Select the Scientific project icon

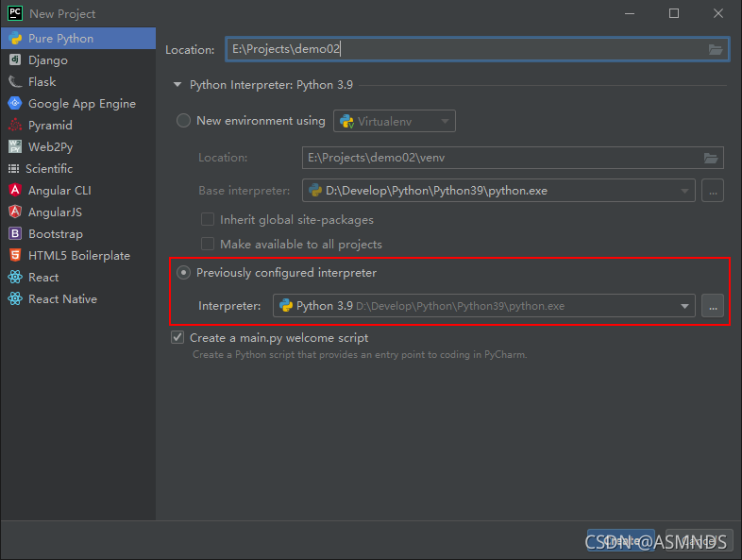pyautogui.click(x=14, y=168)
